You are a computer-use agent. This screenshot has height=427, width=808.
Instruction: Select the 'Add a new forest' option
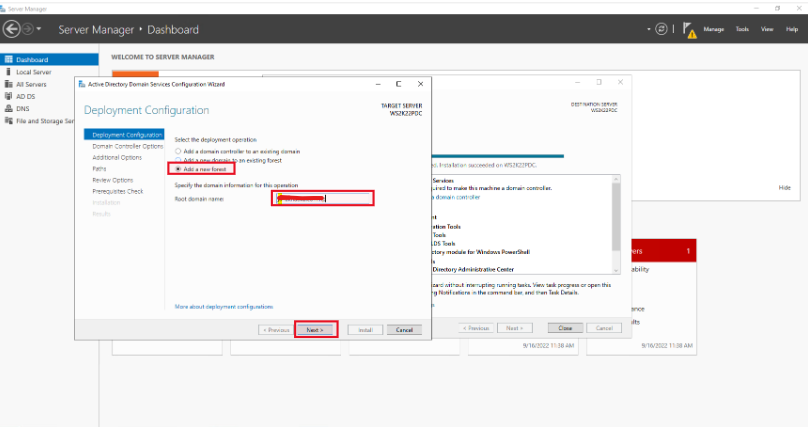(x=179, y=169)
